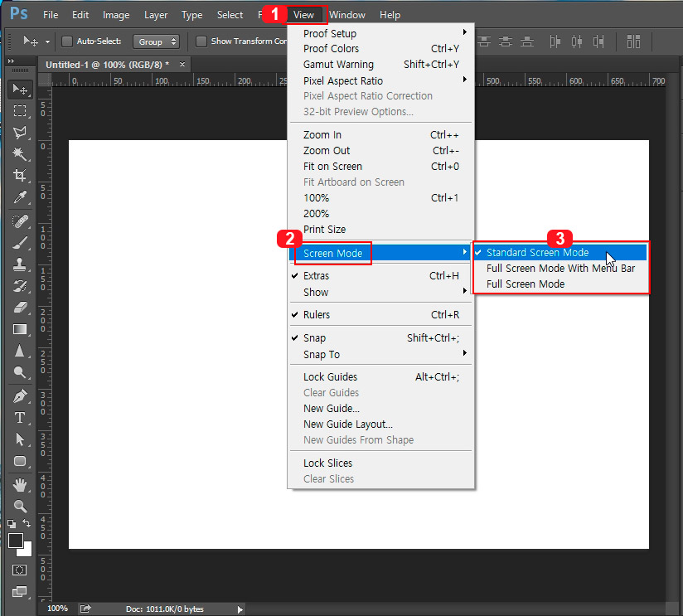Select the Dodge tool
683x616 pixels.
coord(20,372)
